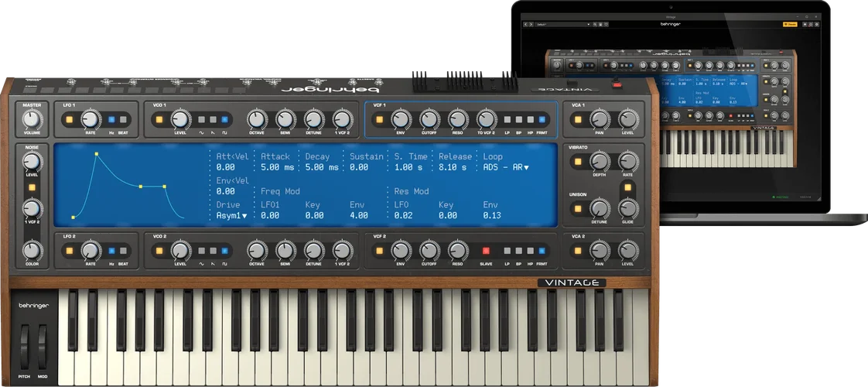Select the VCO 2 sine waveform button
The width and height of the screenshot is (868, 387).
click(x=201, y=251)
